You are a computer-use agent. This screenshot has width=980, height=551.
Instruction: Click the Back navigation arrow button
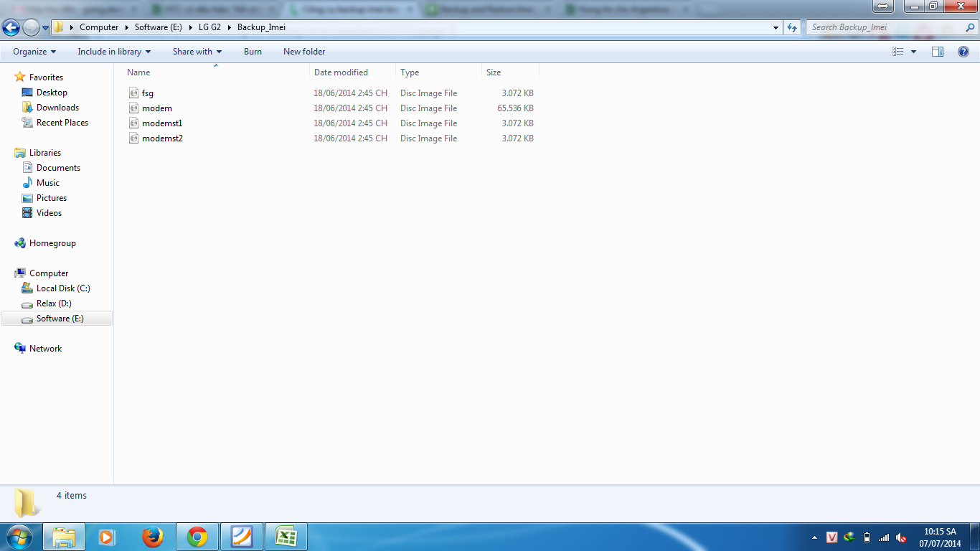(11, 27)
